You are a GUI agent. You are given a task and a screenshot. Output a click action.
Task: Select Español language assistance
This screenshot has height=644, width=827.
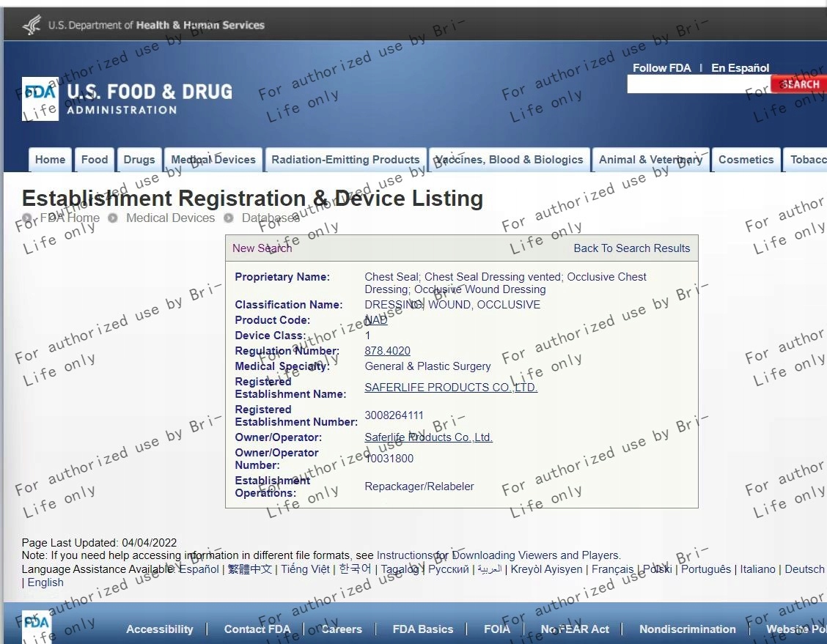(199, 569)
